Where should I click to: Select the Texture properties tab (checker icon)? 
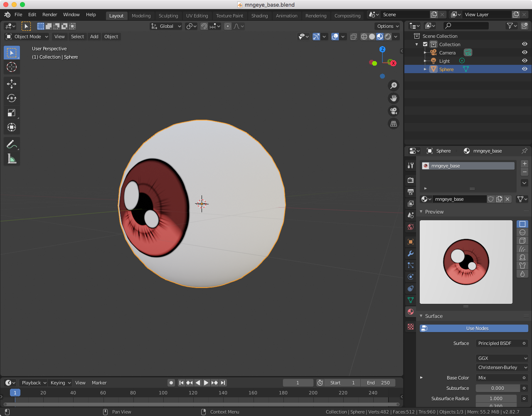[x=411, y=327]
